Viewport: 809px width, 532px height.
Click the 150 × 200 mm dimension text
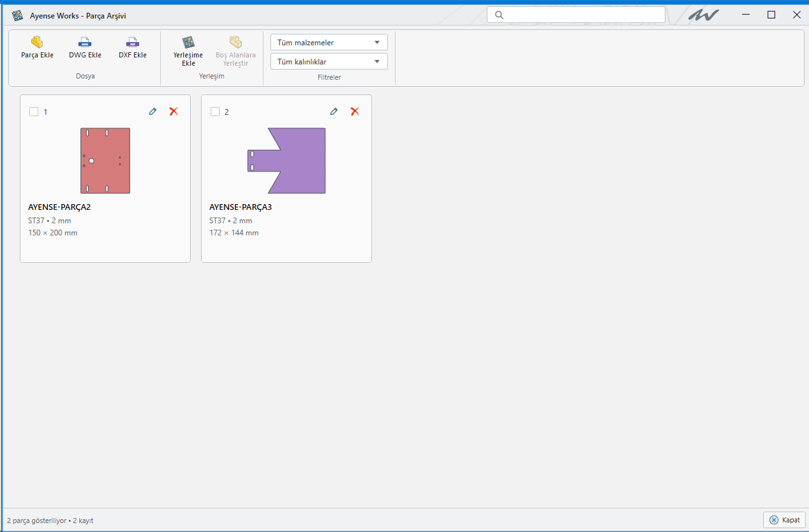coord(53,233)
